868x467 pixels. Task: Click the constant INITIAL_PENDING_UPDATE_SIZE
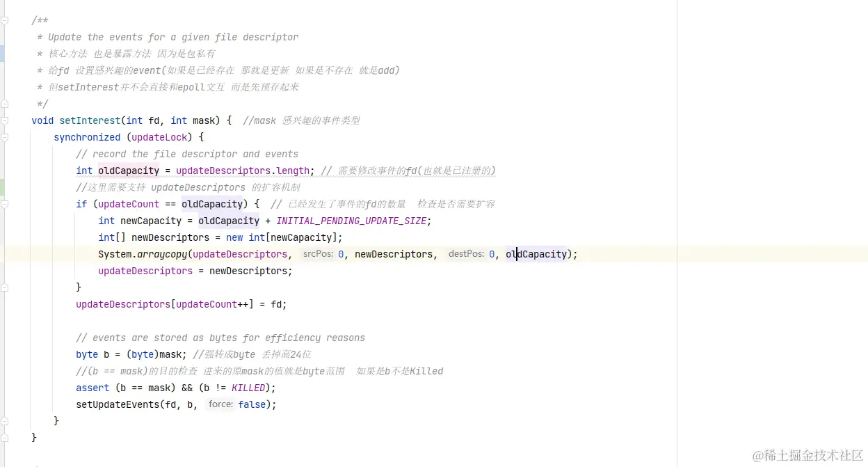pyautogui.click(x=351, y=221)
